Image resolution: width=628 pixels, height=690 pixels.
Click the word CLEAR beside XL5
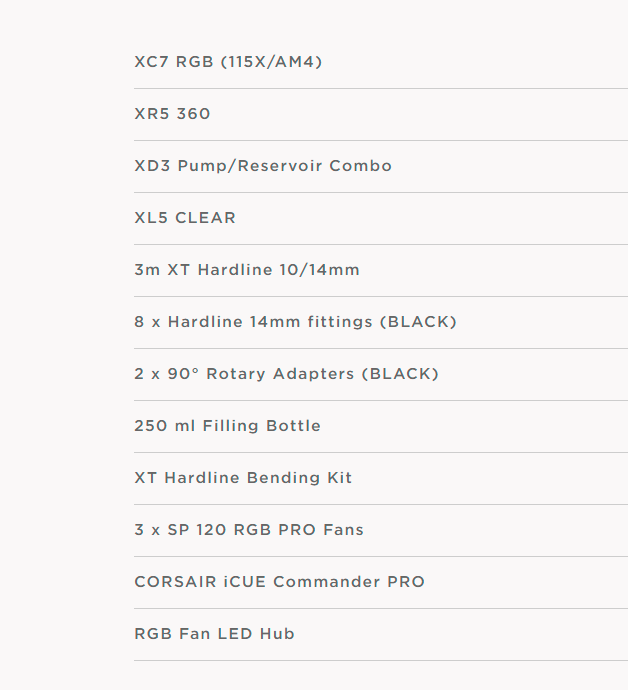206,218
